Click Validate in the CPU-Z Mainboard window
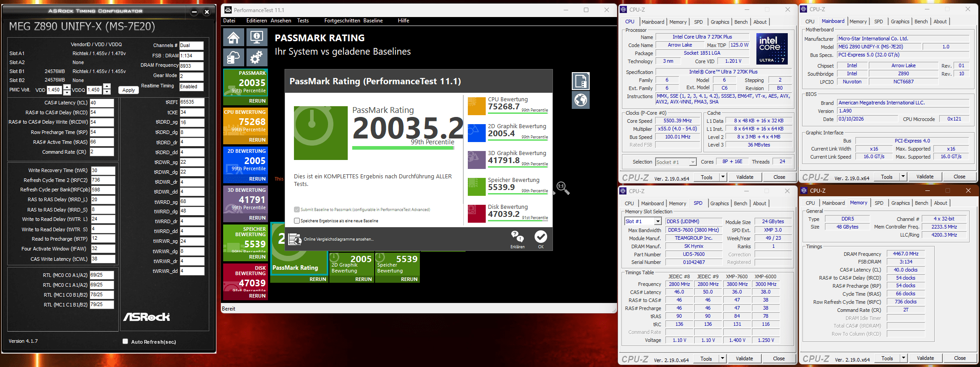The width and height of the screenshot is (980, 367). 925,177
